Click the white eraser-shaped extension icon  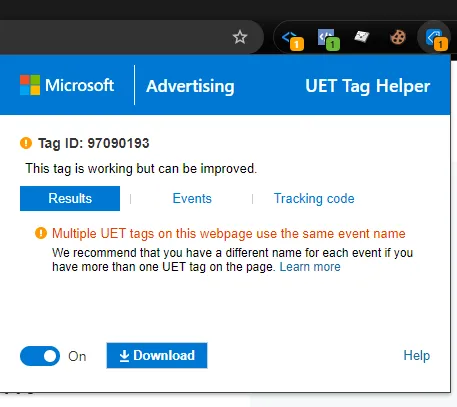[x=362, y=36]
